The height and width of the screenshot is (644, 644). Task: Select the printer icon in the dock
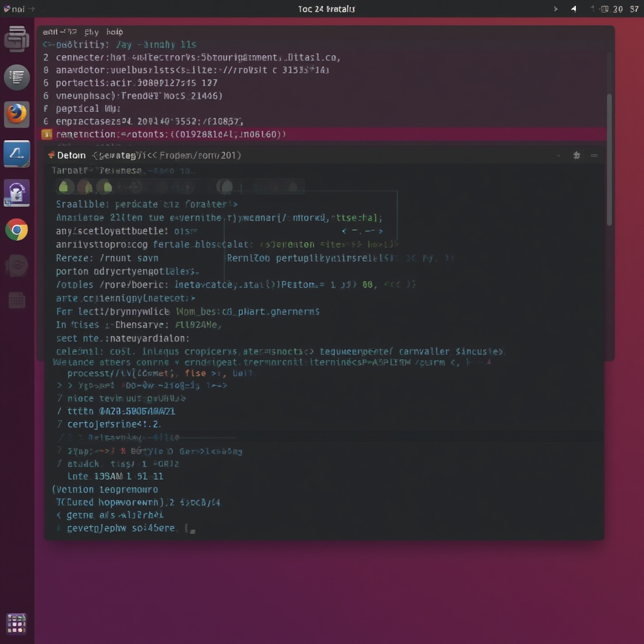(17, 39)
